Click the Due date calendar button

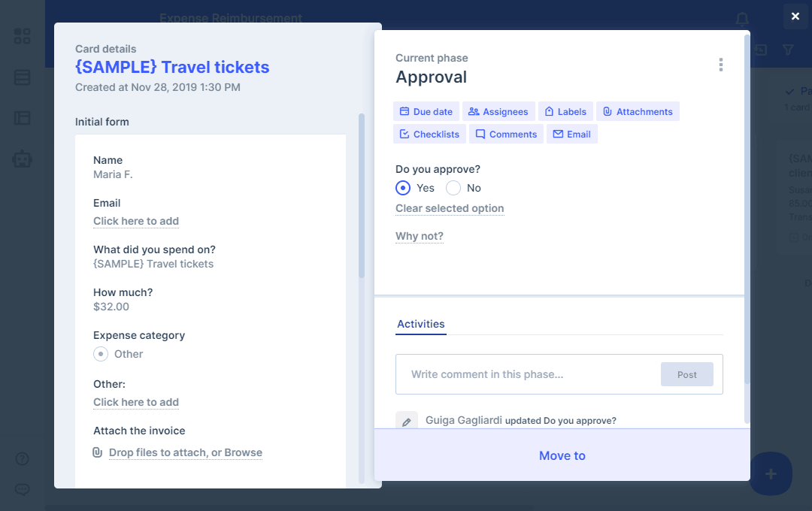pos(426,112)
